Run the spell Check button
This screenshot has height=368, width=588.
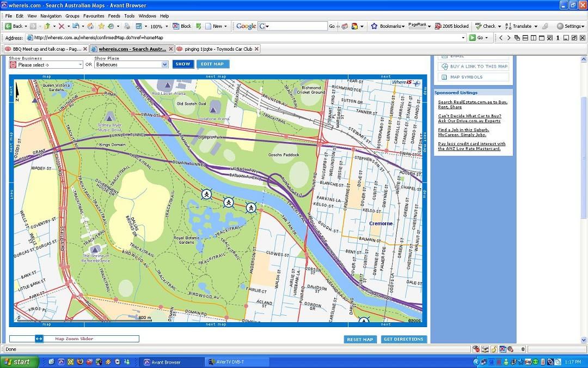point(485,26)
